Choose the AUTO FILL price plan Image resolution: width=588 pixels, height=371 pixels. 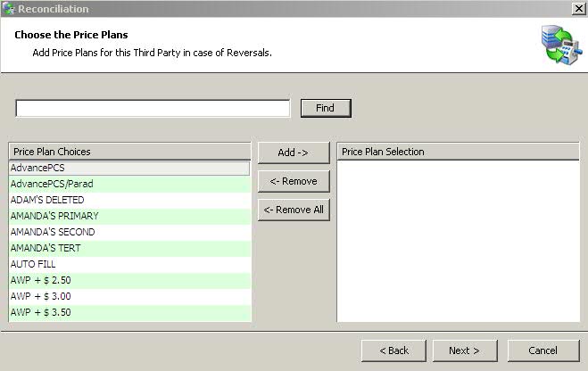(x=129, y=264)
